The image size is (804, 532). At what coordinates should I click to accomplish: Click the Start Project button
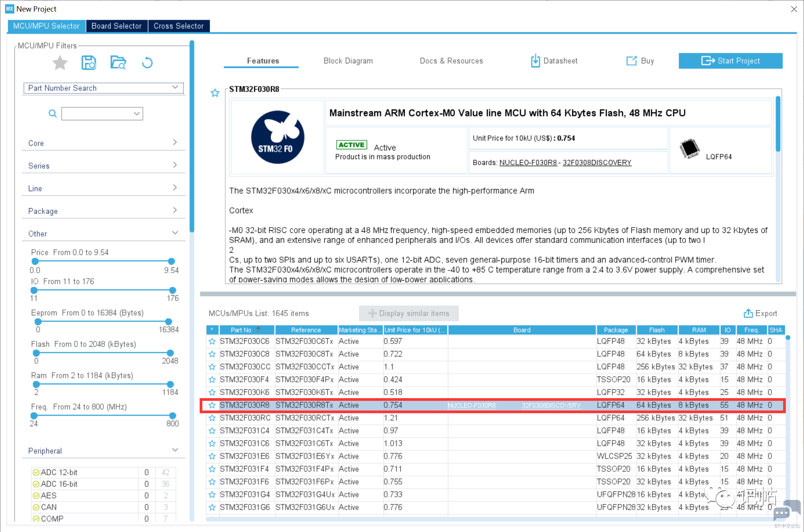[730, 61]
